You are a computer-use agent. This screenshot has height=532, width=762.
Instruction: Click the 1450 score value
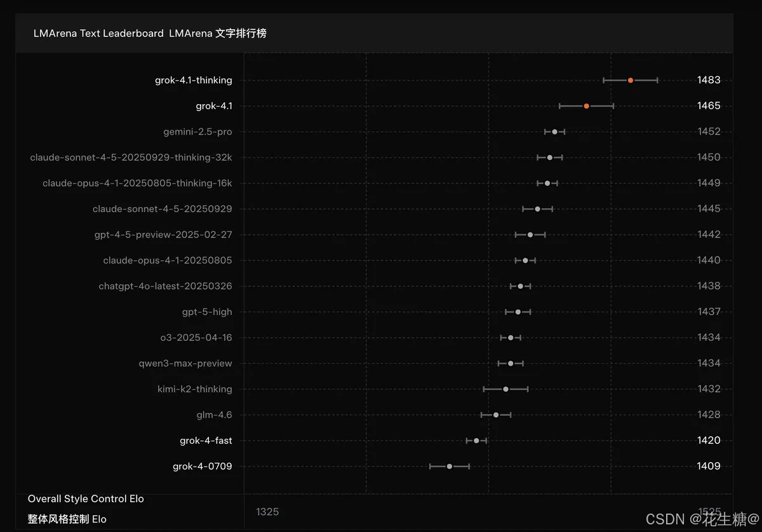tap(709, 157)
